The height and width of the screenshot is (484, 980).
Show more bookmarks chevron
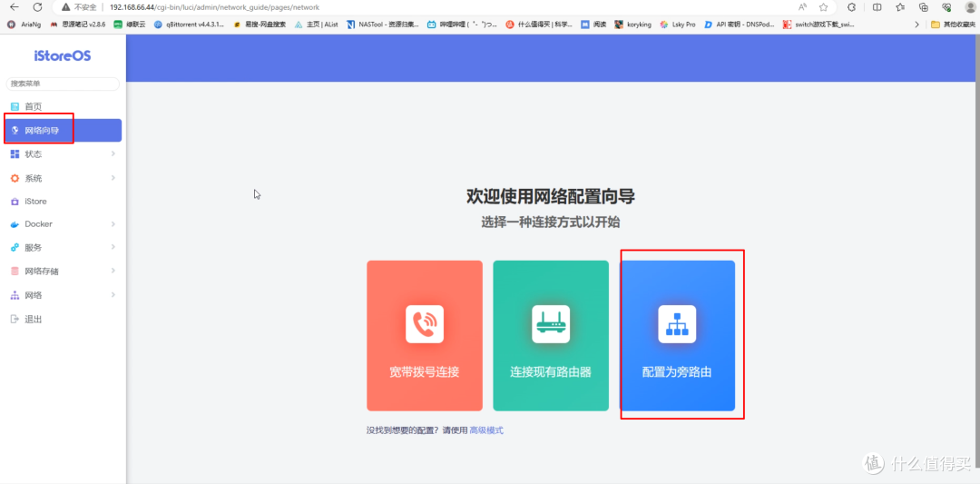pos(916,25)
